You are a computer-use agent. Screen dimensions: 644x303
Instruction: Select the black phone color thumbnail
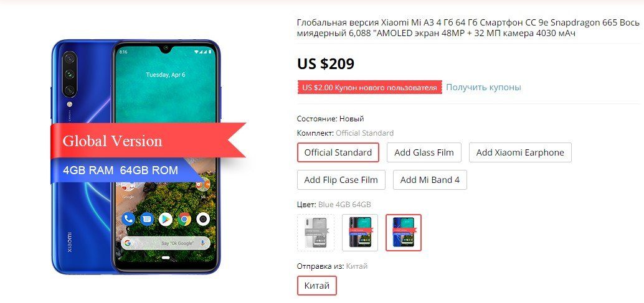(x=360, y=233)
